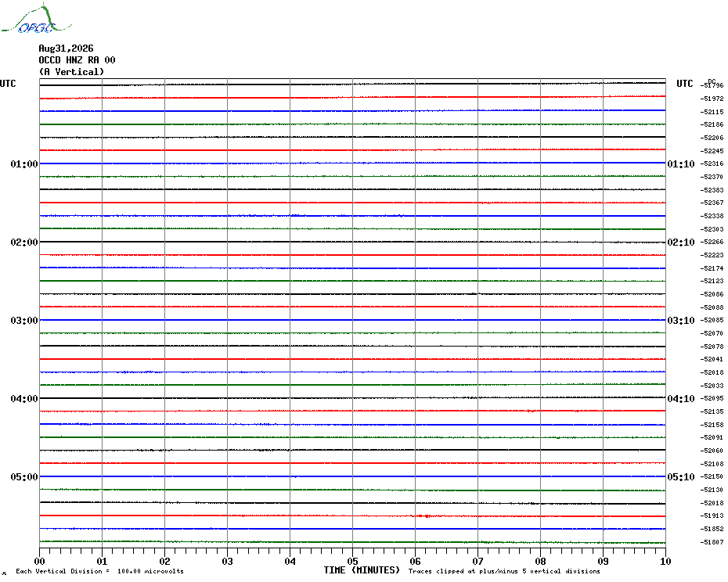This screenshot has width=728, height=582.
Task: Click the 04 minute tick label
Action: pos(290,561)
